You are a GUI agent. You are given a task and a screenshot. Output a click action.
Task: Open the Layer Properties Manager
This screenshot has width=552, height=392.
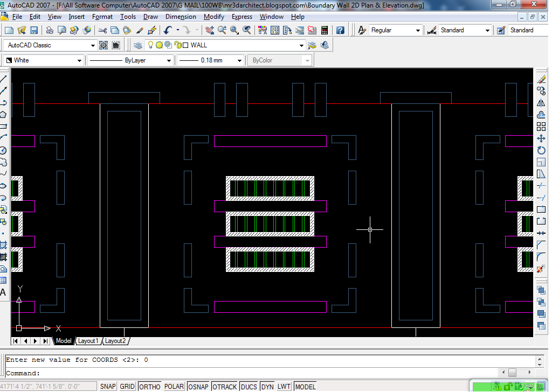(138, 45)
